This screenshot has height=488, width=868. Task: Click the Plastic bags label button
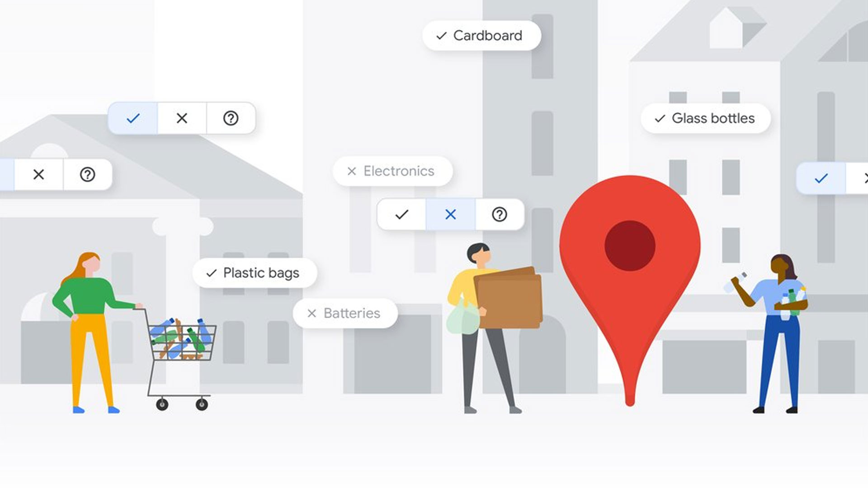(246, 273)
